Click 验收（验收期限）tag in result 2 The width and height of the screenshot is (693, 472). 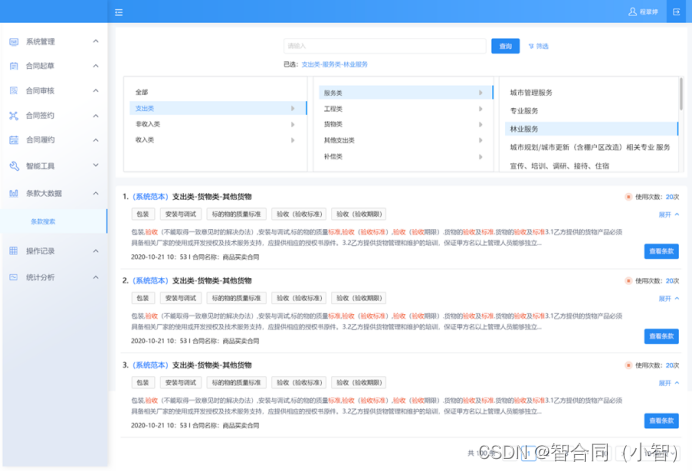point(359,298)
